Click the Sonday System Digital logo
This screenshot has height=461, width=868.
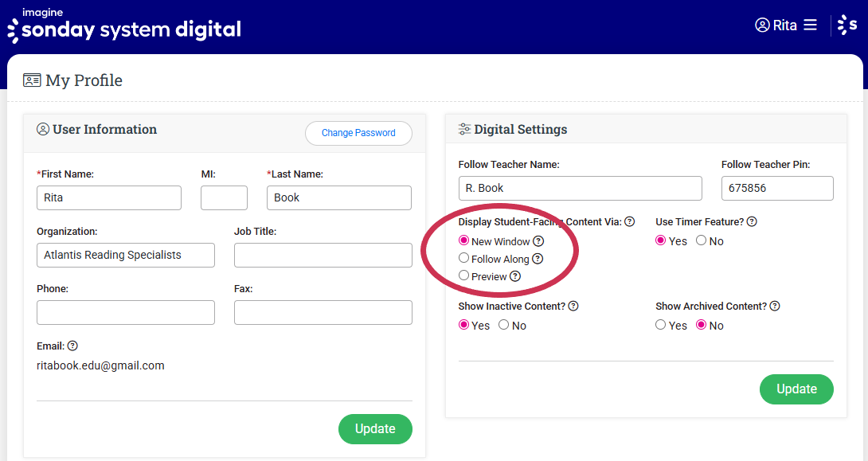[124, 25]
